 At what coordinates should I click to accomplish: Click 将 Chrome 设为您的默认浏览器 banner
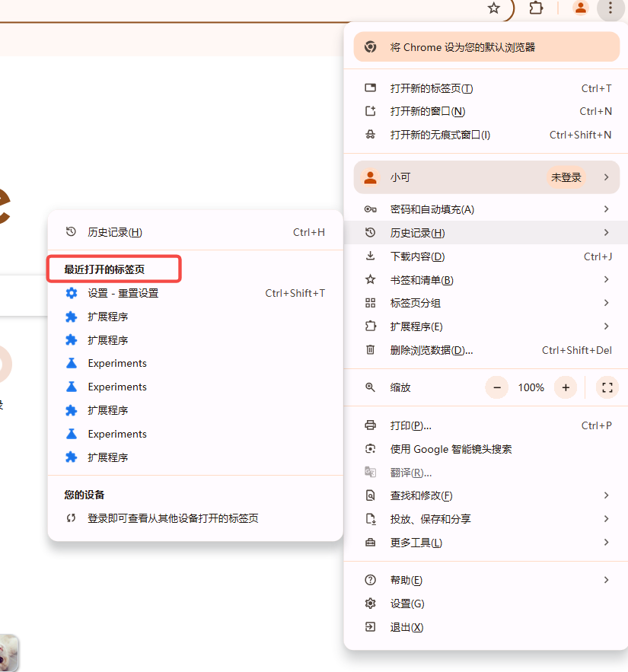pos(486,46)
